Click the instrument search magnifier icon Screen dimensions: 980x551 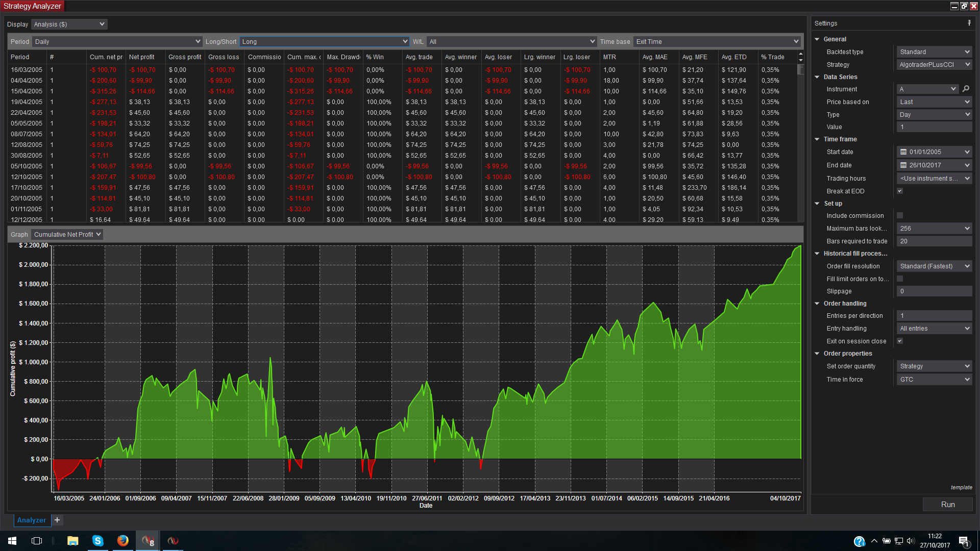click(966, 89)
